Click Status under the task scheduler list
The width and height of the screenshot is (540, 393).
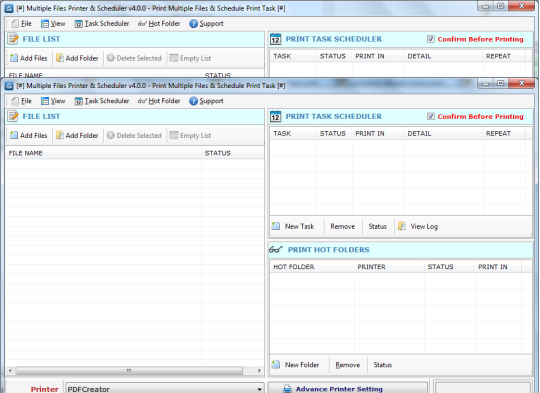pos(377,226)
